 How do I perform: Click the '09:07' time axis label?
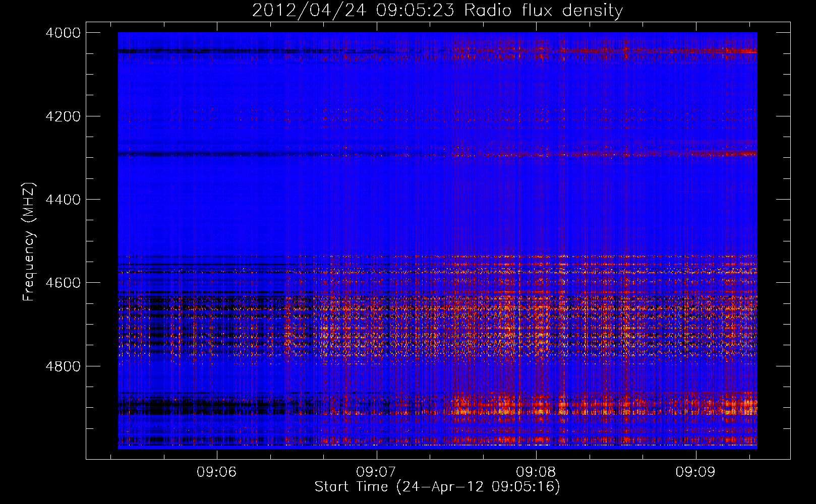pos(376,472)
